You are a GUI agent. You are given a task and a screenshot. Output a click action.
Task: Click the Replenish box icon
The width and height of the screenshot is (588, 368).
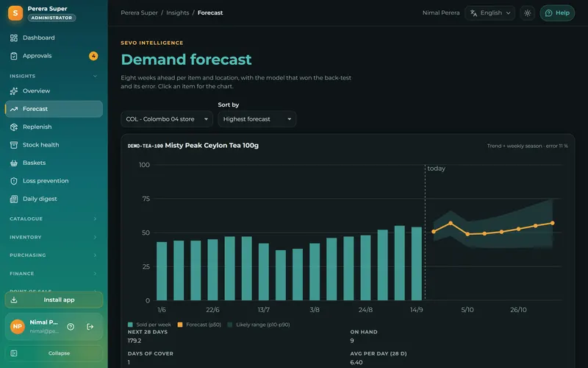14,127
